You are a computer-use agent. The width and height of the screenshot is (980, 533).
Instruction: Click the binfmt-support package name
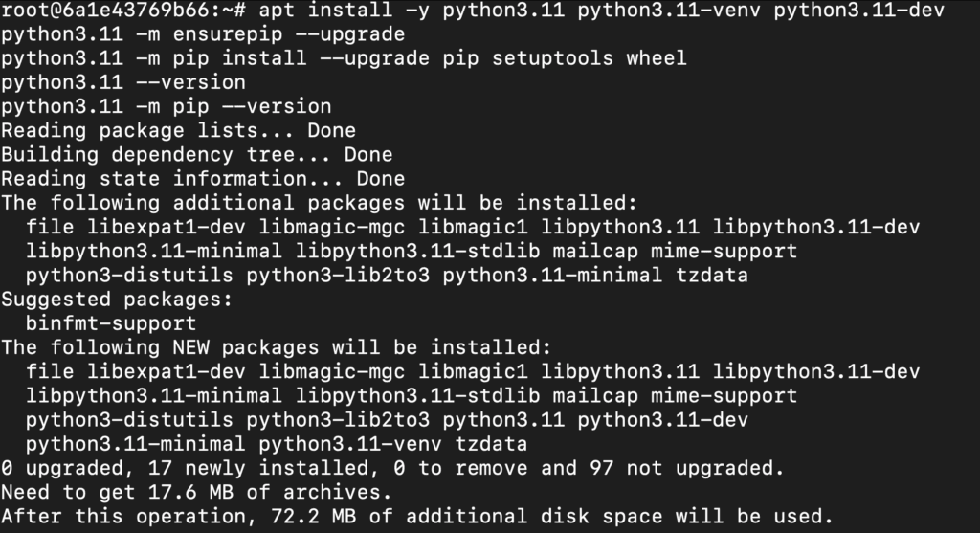coord(111,323)
